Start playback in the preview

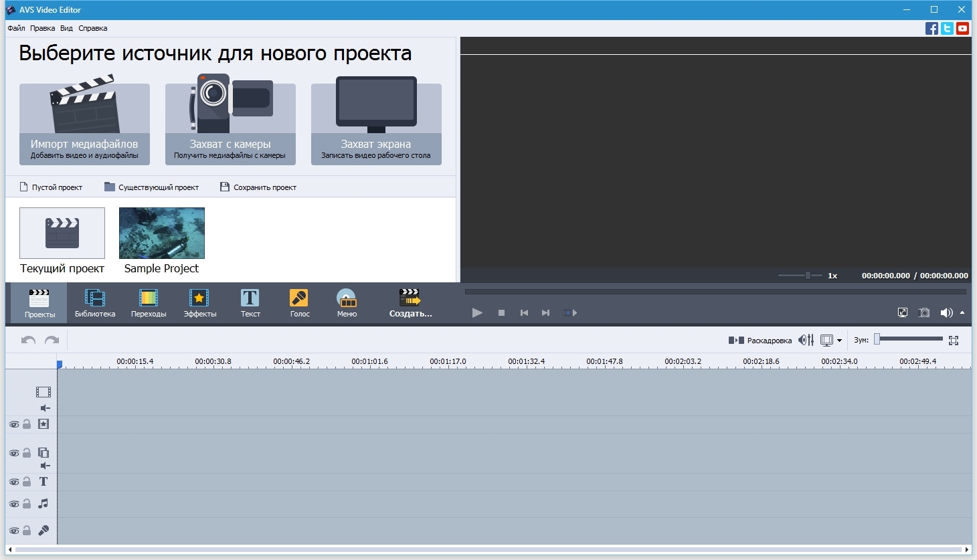(x=477, y=312)
